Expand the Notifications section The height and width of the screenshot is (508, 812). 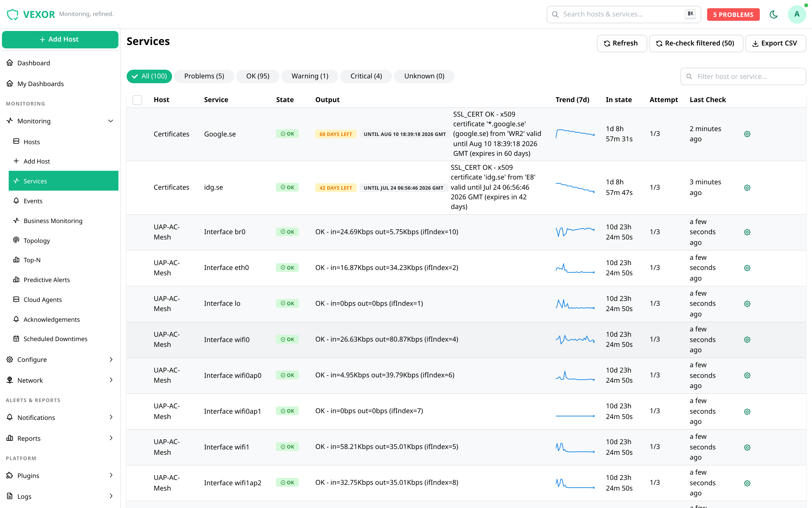(x=60, y=417)
